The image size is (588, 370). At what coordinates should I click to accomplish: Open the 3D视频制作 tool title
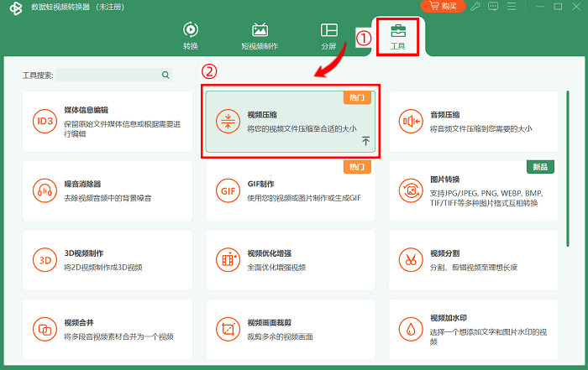click(x=84, y=253)
